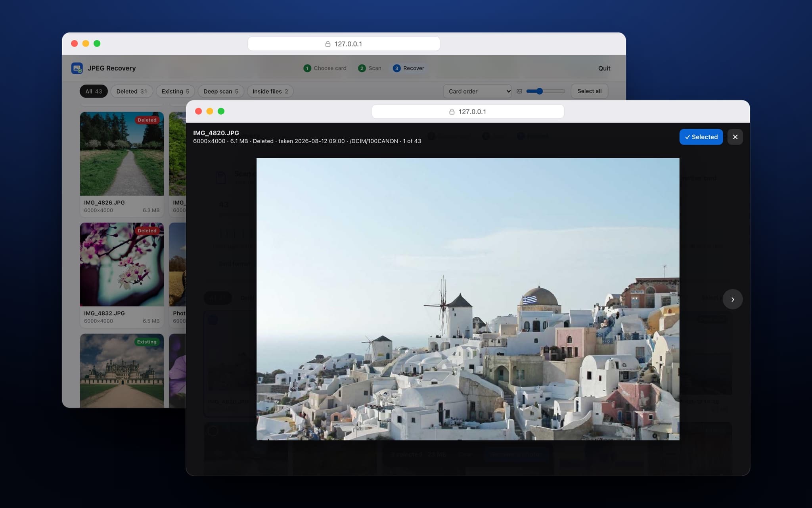The height and width of the screenshot is (508, 812).
Task: Select the Inside files 2 filter
Action: [270, 91]
